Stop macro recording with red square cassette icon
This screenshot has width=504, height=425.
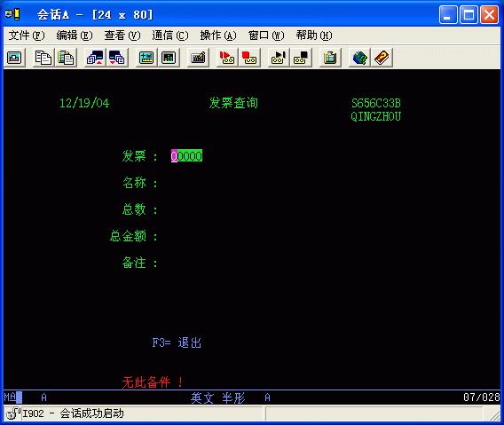[x=249, y=58]
